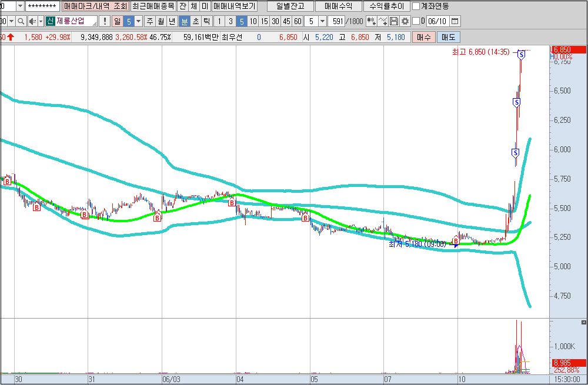Screen dimensions: 588x385
Task: Click the 06/10 date input field
Action: coord(437,21)
